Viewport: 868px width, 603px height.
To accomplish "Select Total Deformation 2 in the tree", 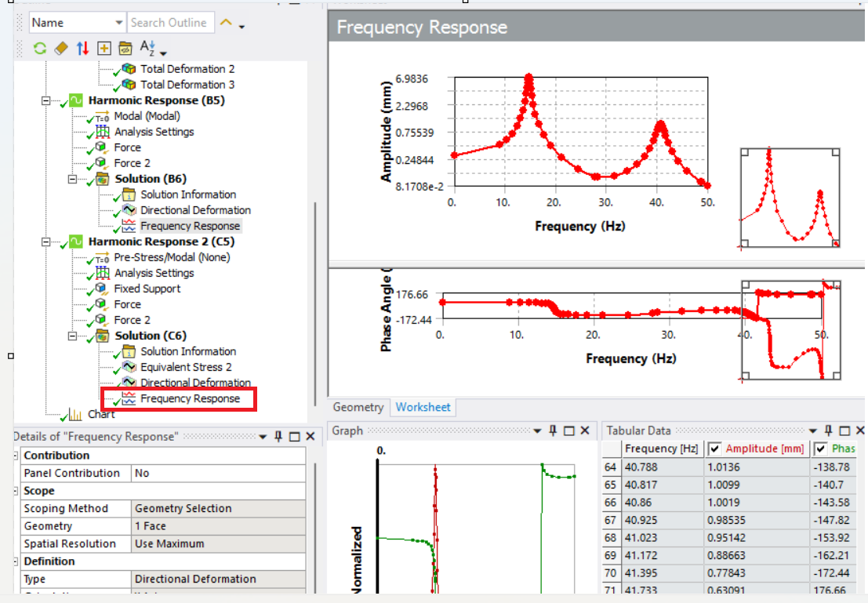I will click(x=187, y=69).
